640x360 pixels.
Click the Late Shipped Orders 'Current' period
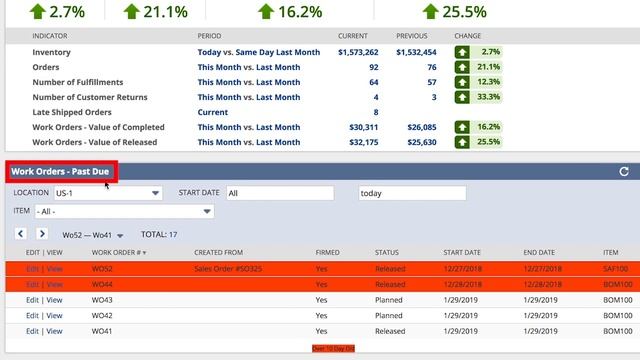tap(213, 112)
